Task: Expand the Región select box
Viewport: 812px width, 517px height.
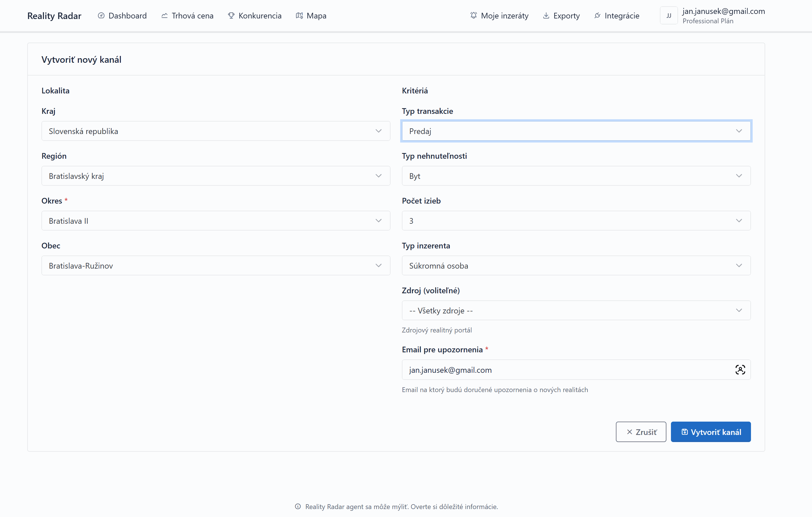Action: [x=215, y=176]
